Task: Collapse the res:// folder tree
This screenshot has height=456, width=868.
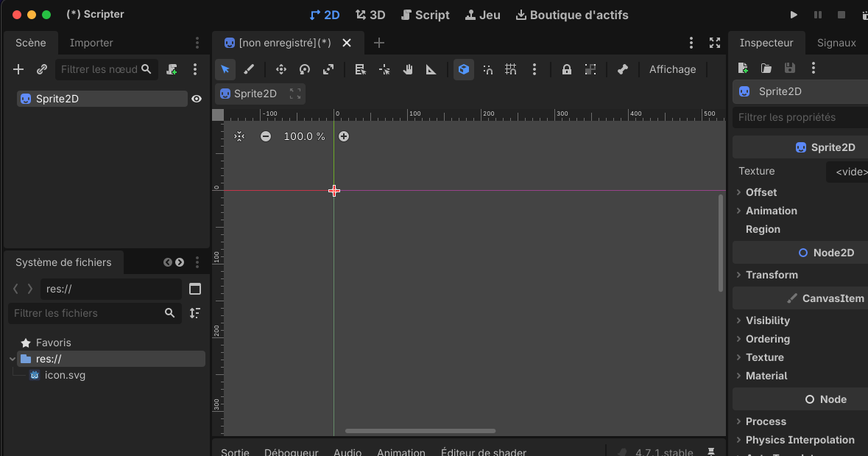Action: 13,359
